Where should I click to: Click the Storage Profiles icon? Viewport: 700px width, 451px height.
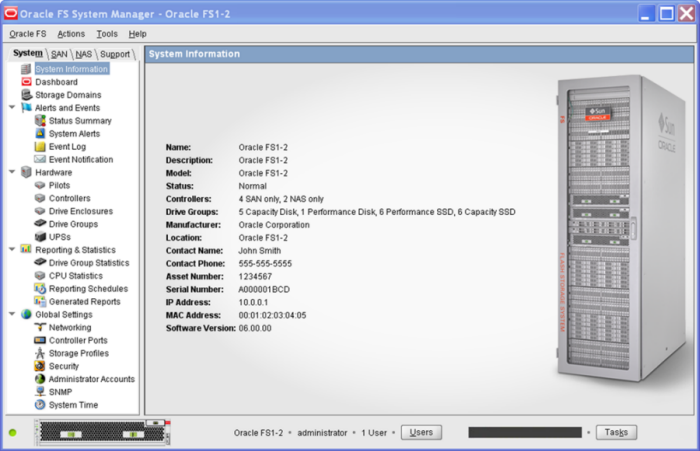(40, 353)
